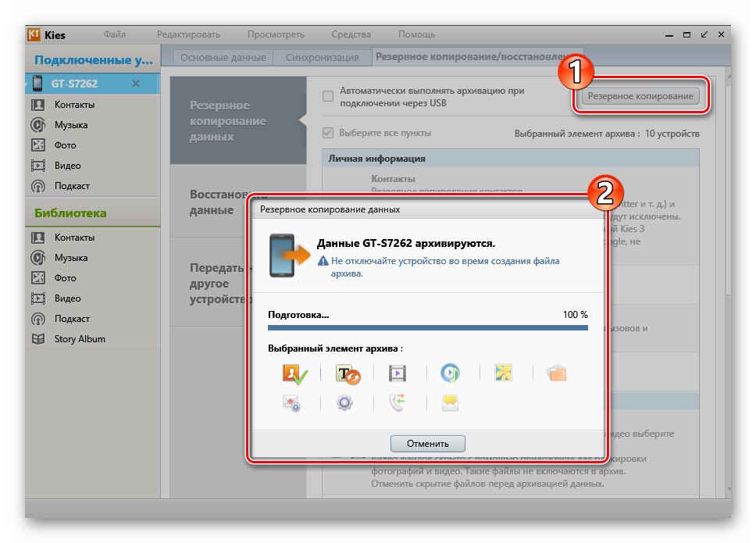The height and width of the screenshot is (543, 756).
Task: Toggle the 'Выберите все пункты' checkbox
Action: coord(328,133)
